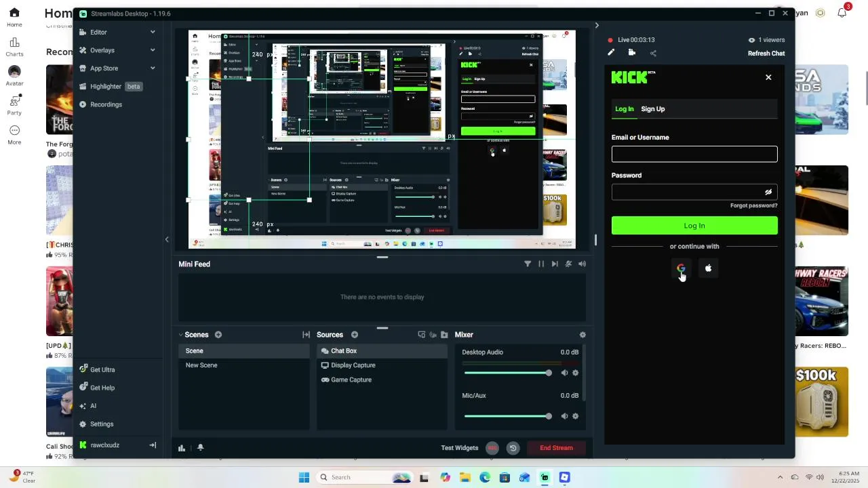Close the Kick login dialog

tap(768, 77)
